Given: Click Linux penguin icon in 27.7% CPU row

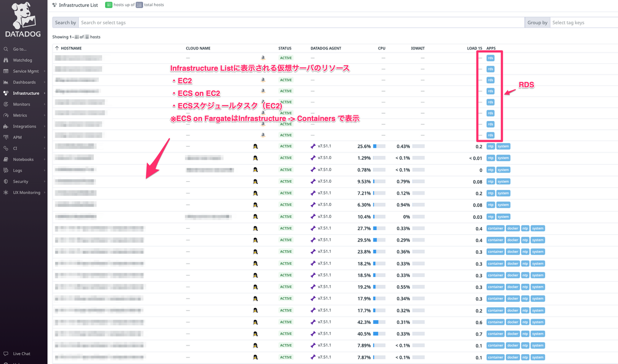Looking at the screenshot, I should click(255, 229).
